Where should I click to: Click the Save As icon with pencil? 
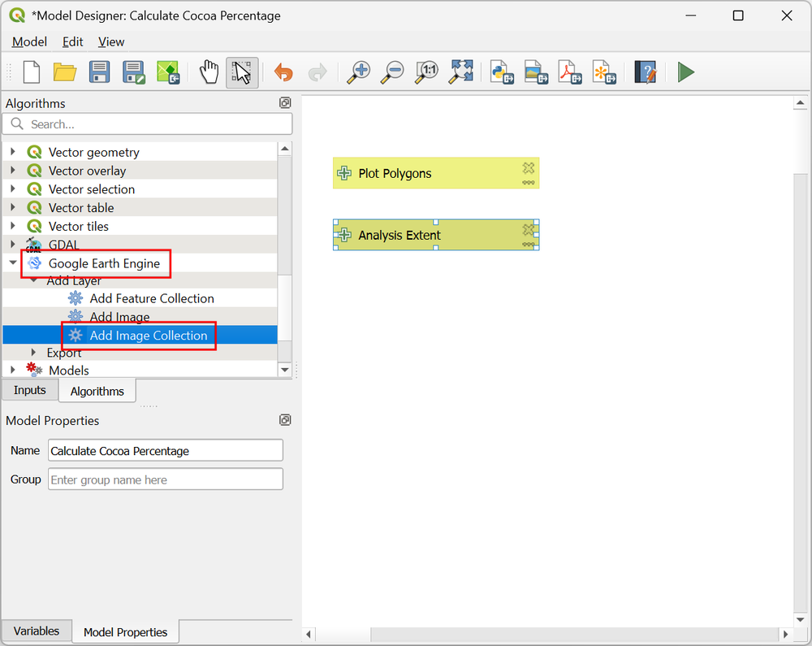[134, 72]
